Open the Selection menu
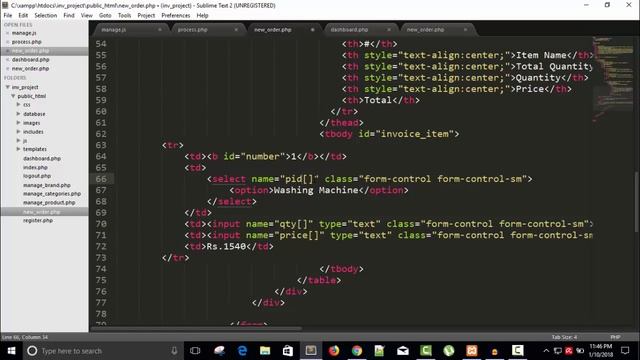Viewport: 640px width, 360px height. pos(46,16)
